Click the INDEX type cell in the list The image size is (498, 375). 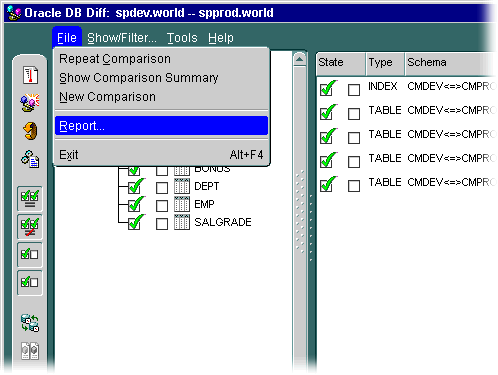pyautogui.click(x=383, y=86)
